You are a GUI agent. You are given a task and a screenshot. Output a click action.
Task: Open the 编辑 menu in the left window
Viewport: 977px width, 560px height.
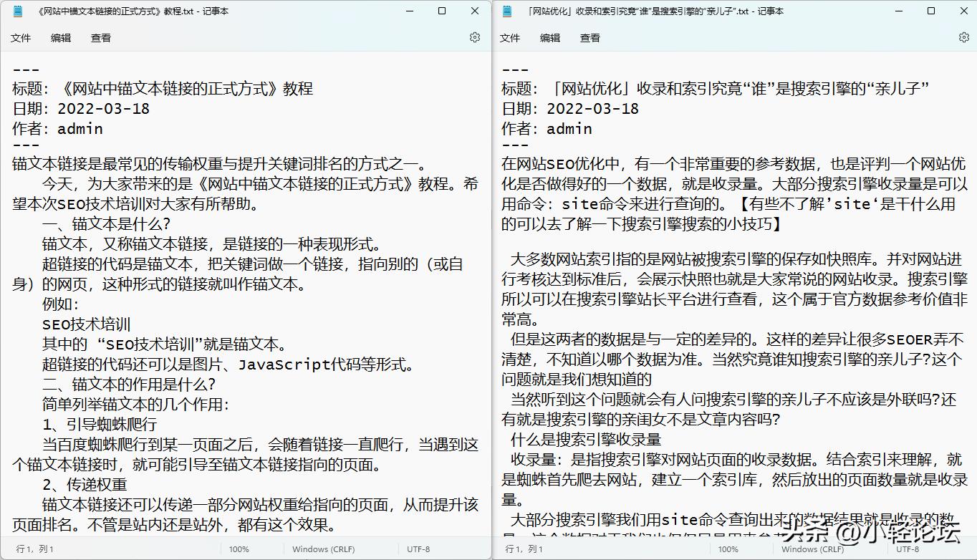[x=61, y=37]
